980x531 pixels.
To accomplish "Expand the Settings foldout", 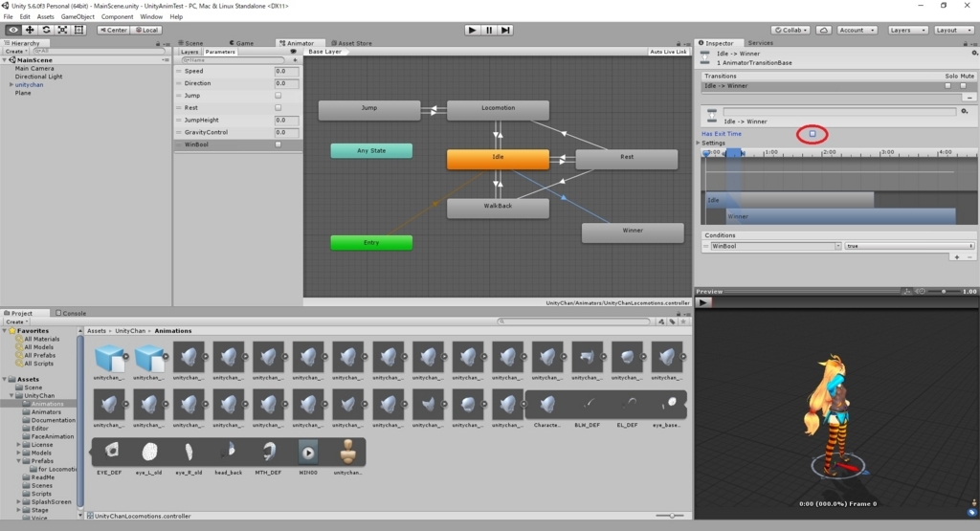I will [699, 144].
